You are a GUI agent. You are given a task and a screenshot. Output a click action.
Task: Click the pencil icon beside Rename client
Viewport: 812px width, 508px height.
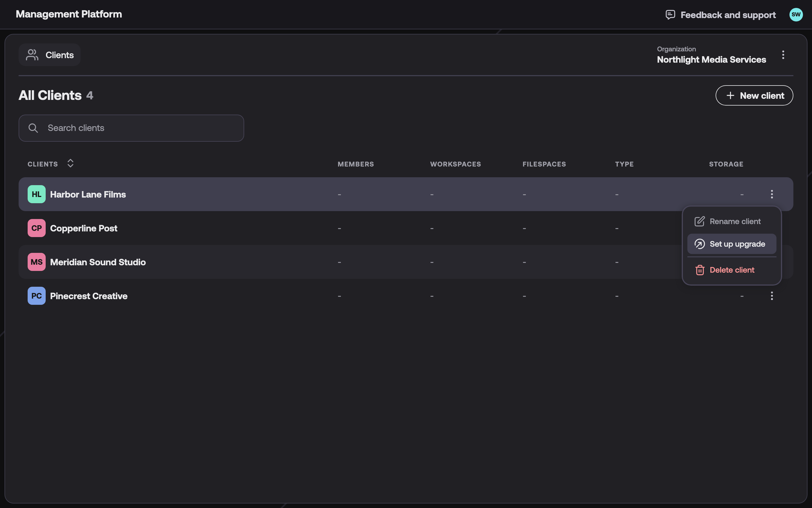(x=699, y=222)
